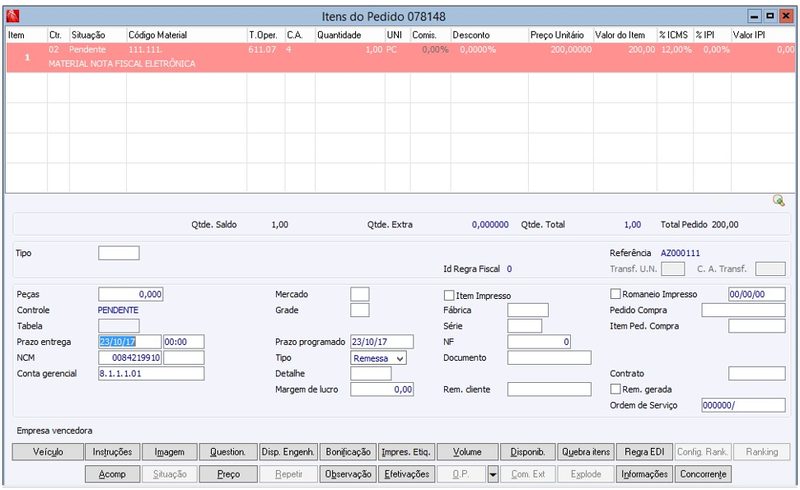
Task: Click the magnifier search icon below the grid
Action: [x=778, y=200]
